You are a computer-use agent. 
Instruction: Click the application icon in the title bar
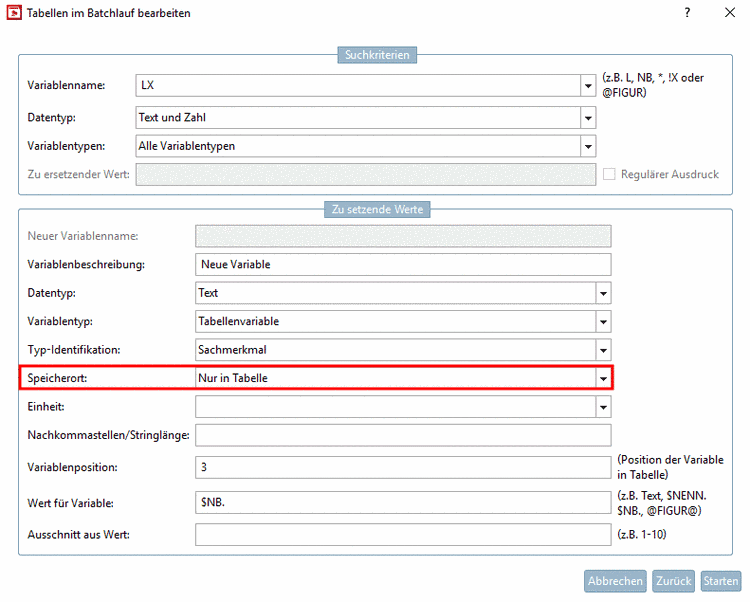coord(15,13)
